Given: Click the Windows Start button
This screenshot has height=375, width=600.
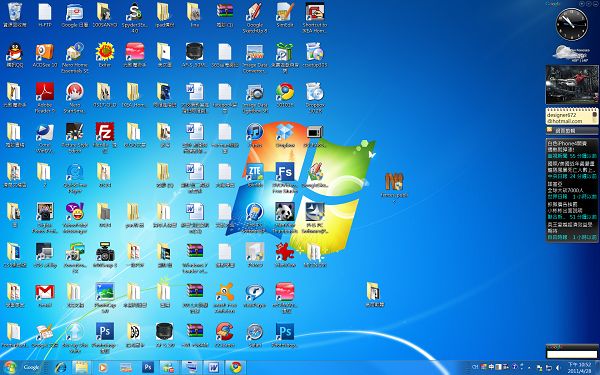Looking at the screenshot, I should coord(10,367).
